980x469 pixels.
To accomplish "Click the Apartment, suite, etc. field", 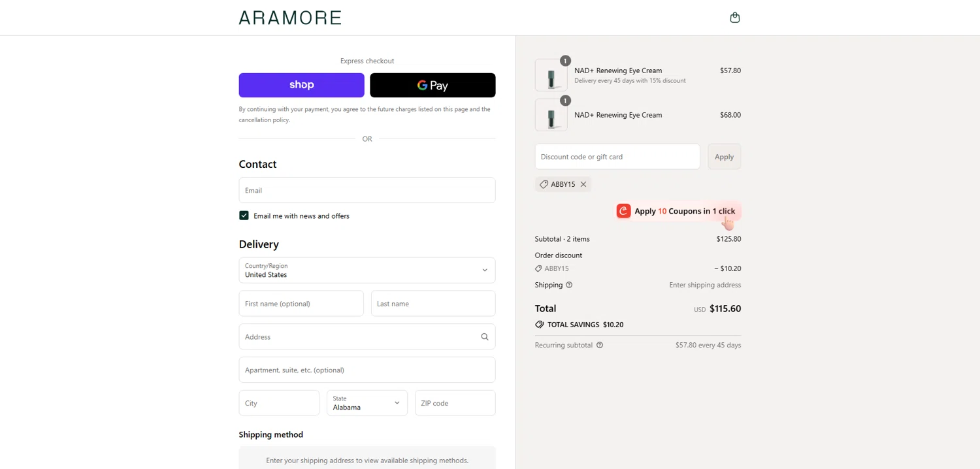I will click(x=367, y=370).
